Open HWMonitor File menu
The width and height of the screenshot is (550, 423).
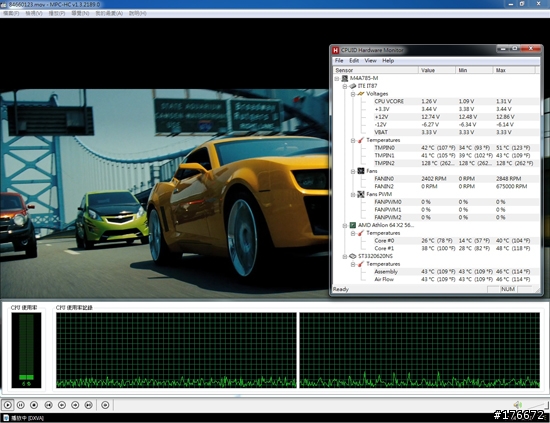click(x=339, y=61)
